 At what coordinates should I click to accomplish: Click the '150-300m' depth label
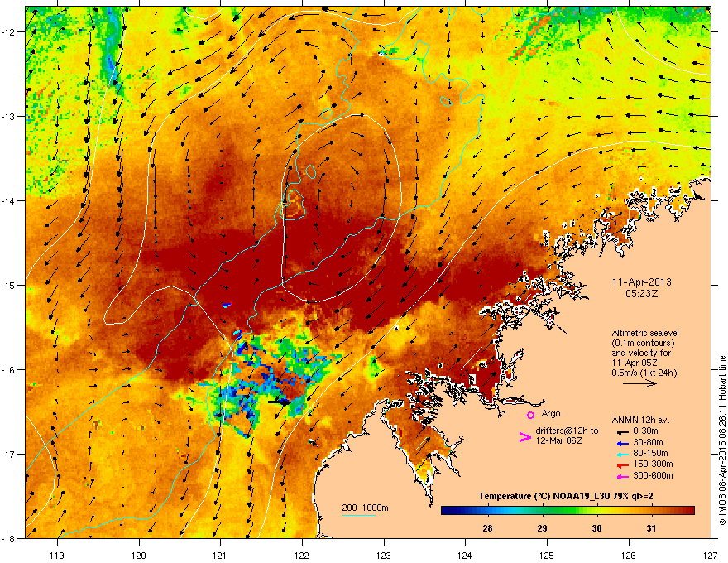(653, 464)
